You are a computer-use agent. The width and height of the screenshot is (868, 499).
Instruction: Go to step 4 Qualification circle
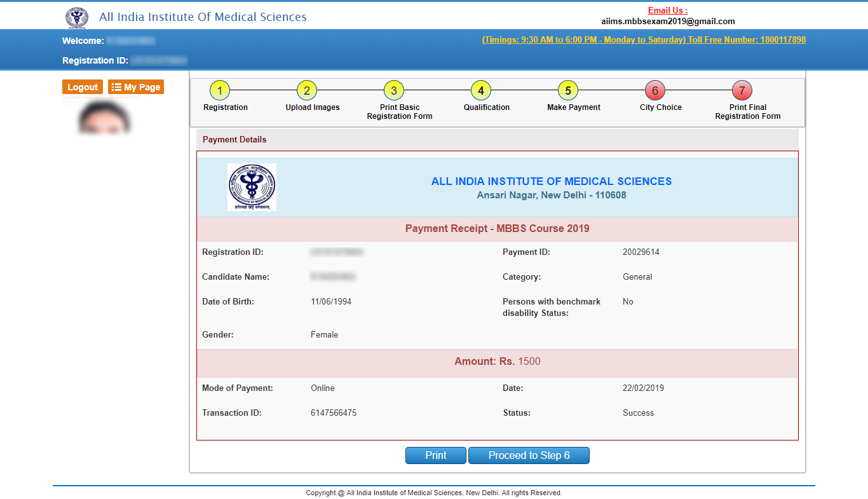tap(481, 91)
